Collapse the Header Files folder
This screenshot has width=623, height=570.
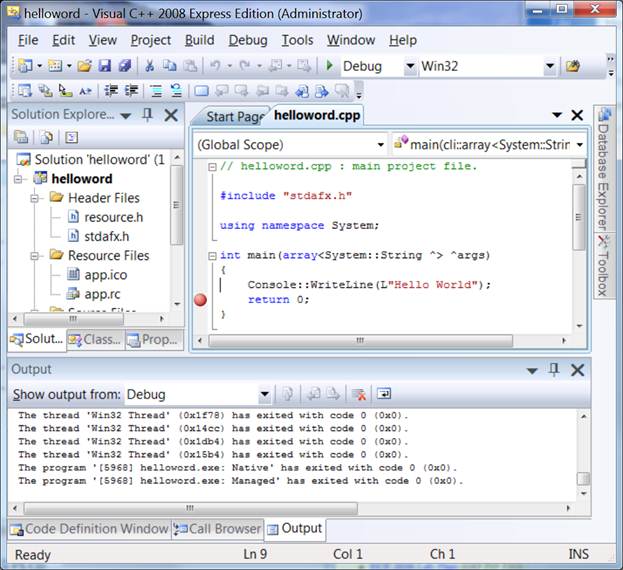coord(35,198)
